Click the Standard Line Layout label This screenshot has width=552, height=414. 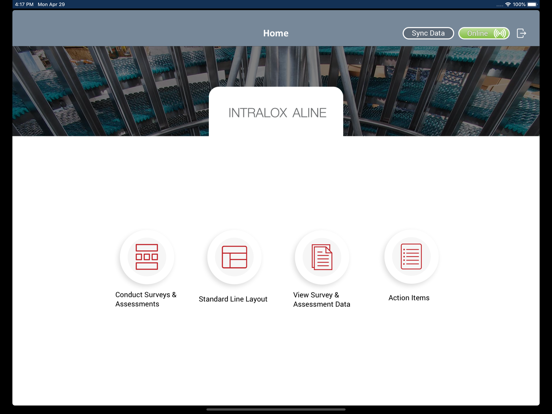[233, 299]
